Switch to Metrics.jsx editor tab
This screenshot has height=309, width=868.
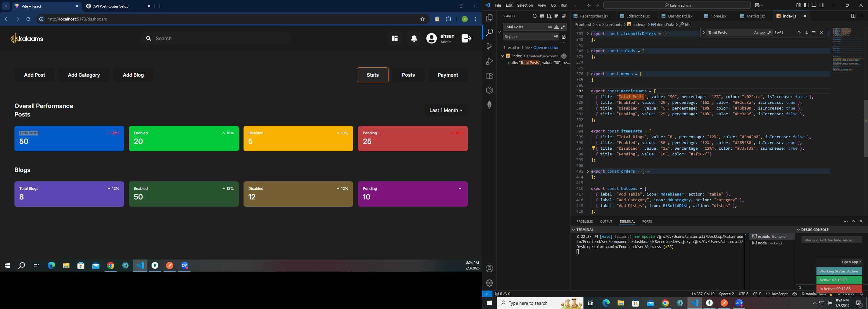click(755, 16)
